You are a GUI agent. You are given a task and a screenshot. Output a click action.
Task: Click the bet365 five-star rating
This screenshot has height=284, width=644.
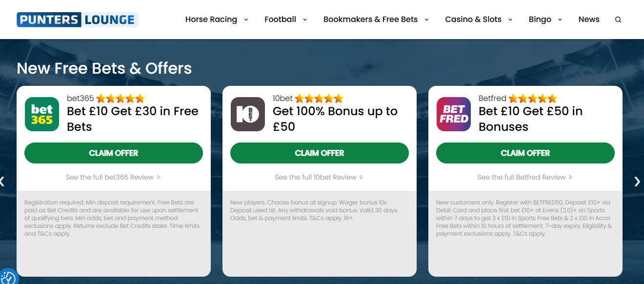[121, 99]
